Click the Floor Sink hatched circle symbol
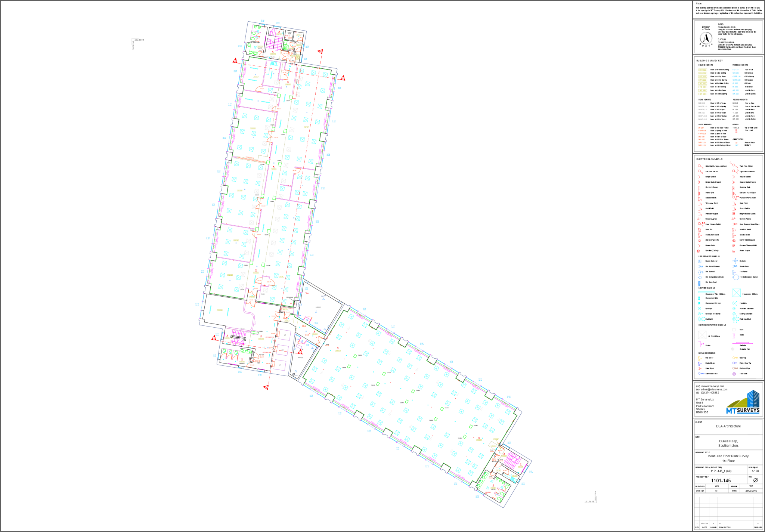This screenshot has width=765, height=532. point(734,374)
